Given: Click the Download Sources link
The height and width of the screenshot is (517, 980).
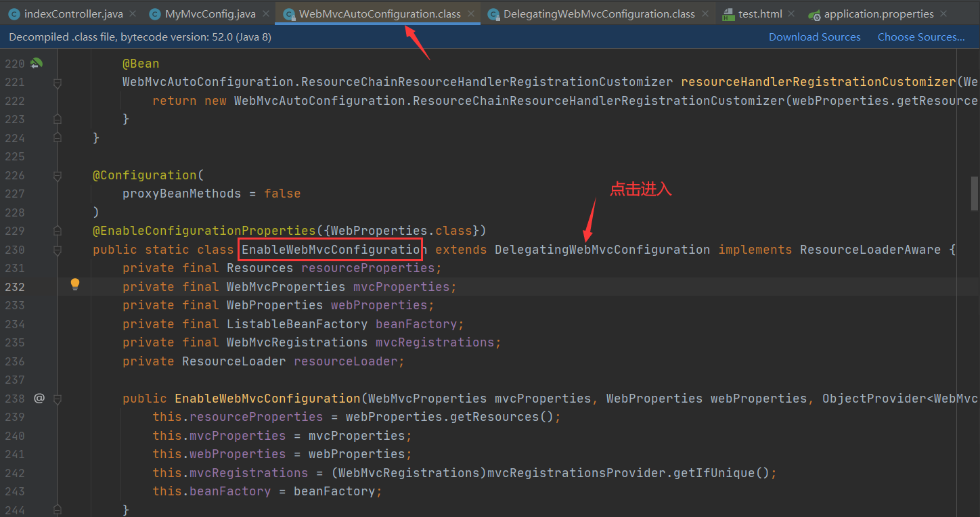Looking at the screenshot, I should pyautogui.click(x=815, y=37).
